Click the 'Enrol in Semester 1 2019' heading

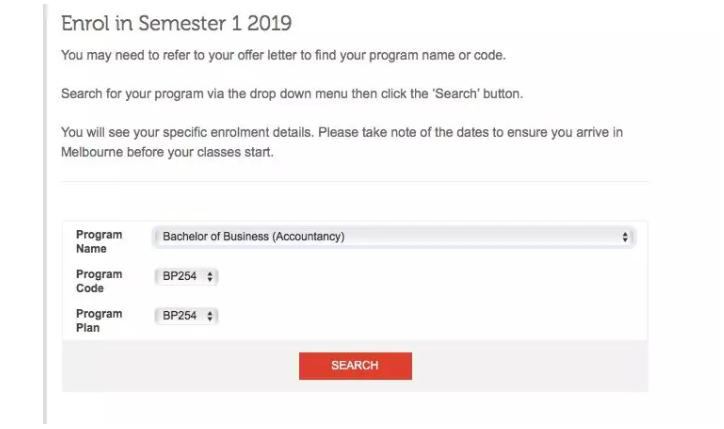coord(176,22)
